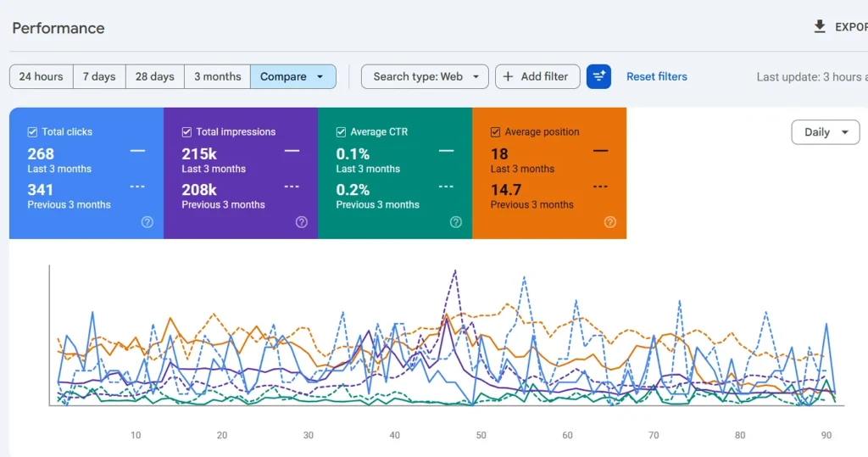Click the 215k impressions value
Screen dimensions: 868x457
point(199,153)
